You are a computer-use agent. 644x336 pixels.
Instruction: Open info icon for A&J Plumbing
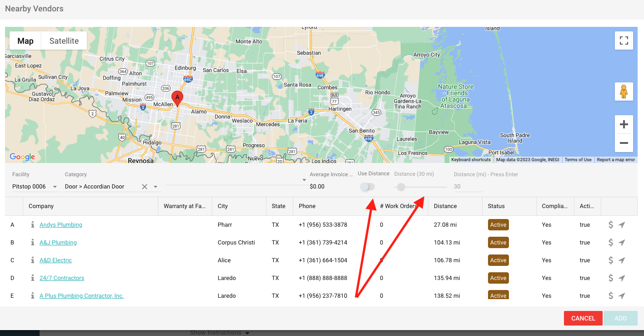pos(32,243)
